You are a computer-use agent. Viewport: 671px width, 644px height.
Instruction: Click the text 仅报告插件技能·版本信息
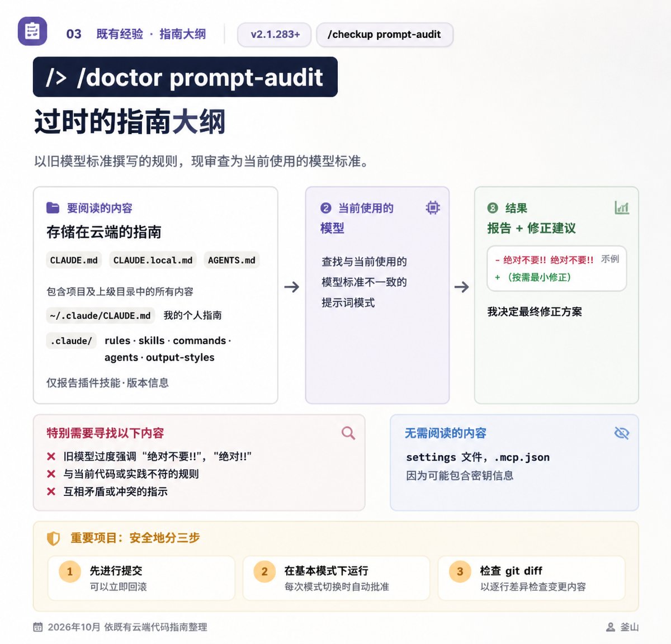tap(107, 383)
